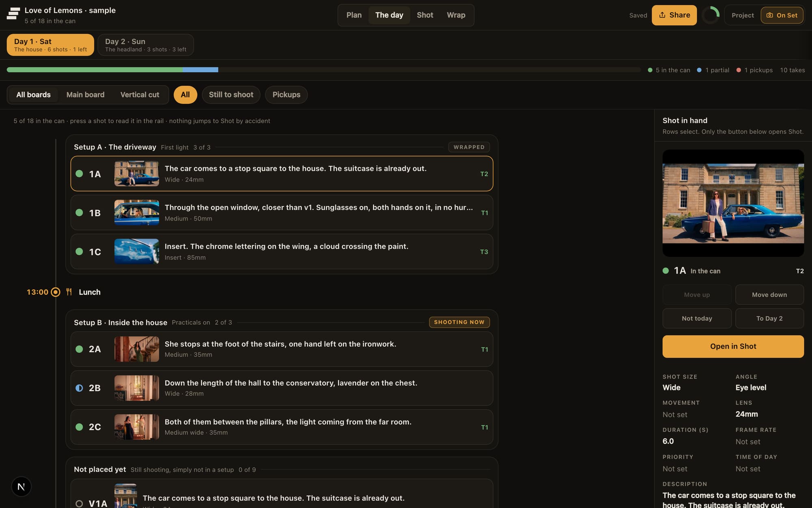This screenshot has width=812, height=508.
Task: Open the Wrap tab
Action: (x=456, y=15)
